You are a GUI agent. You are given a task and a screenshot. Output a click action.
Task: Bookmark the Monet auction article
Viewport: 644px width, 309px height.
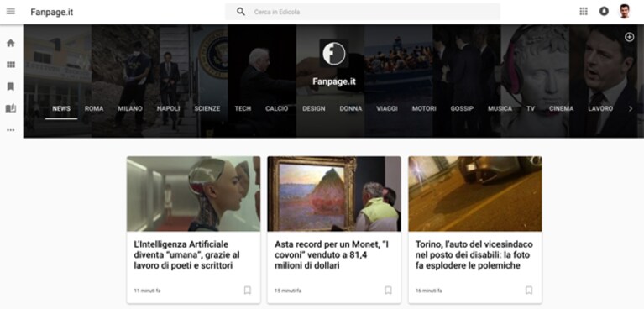coord(388,291)
